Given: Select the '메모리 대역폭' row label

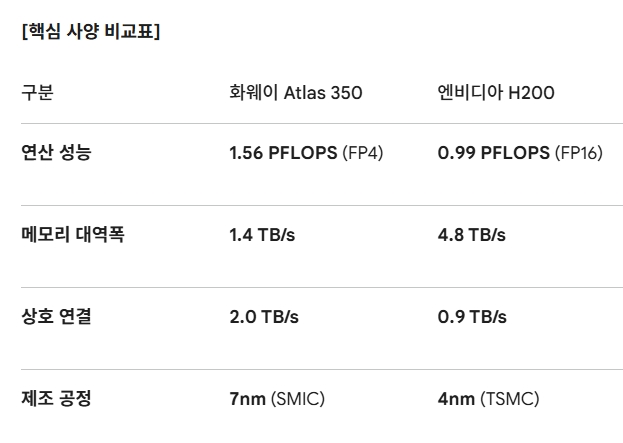Looking at the screenshot, I should point(73,235).
